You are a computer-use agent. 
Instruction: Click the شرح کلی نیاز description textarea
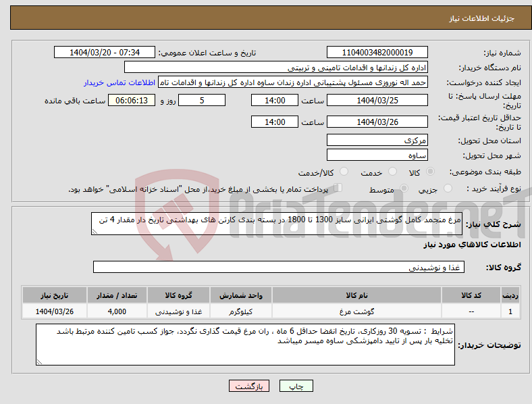pos(277,224)
